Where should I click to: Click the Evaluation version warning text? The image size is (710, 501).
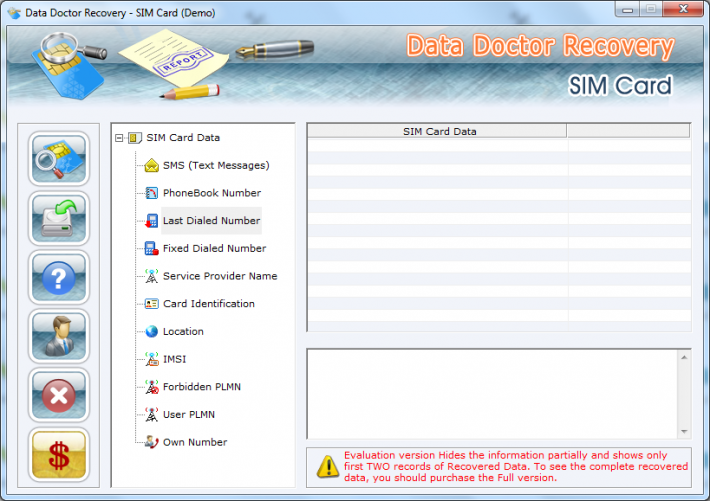516,467
